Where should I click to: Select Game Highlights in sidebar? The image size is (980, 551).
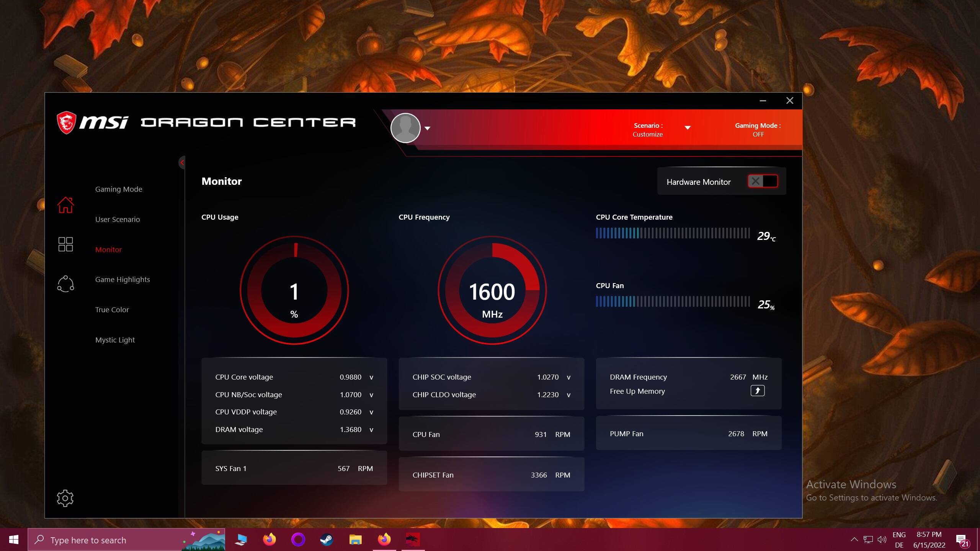click(x=122, y=280)
